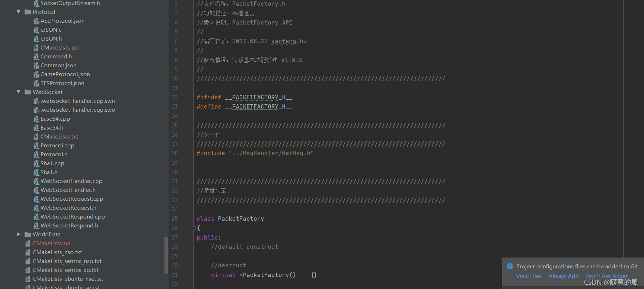This screenshot has width=644, height=289.
Task: Click SocketOutputStream.h file icon
Action: pyautogui.click(x=36, y=3)
